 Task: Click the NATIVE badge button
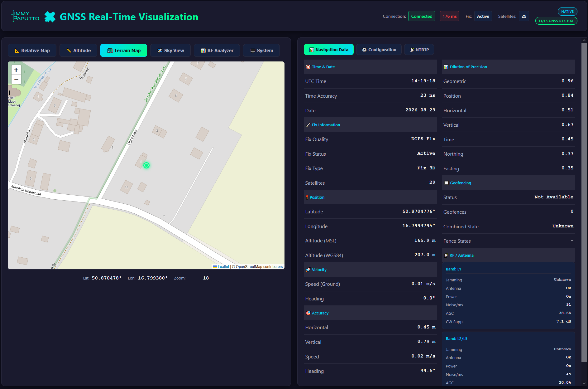(567, 12)
